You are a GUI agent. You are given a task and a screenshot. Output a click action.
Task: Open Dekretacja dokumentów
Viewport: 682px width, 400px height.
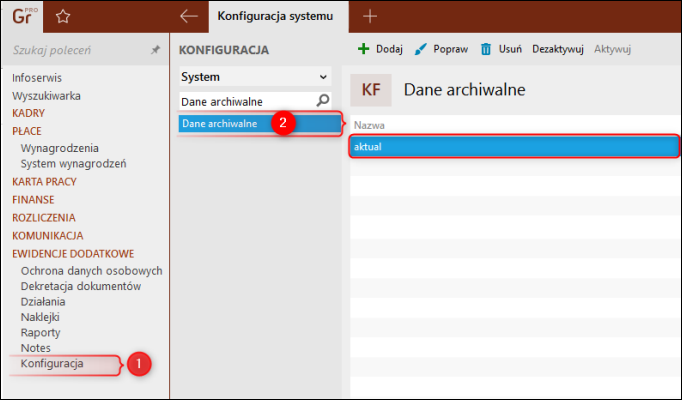(x=81, y=286)
